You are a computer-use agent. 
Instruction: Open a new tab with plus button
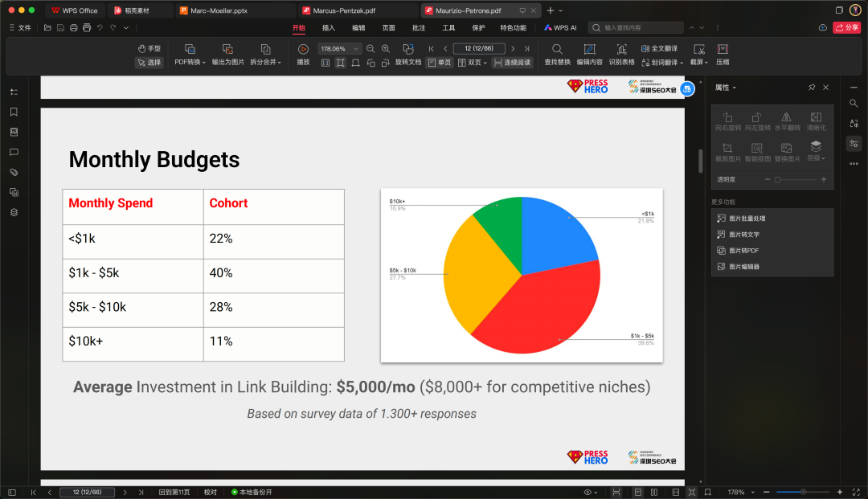[551, 10]
